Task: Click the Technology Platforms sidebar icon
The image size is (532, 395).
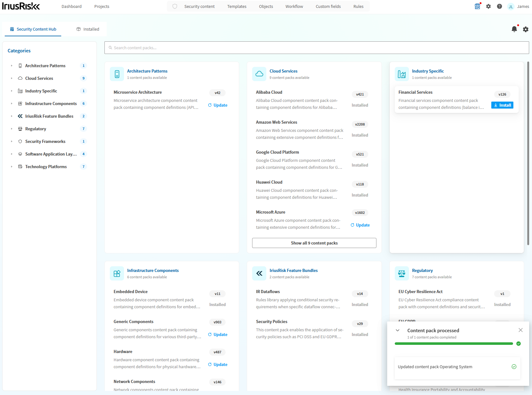Action: pyautogui.click(x=20, y=167)
